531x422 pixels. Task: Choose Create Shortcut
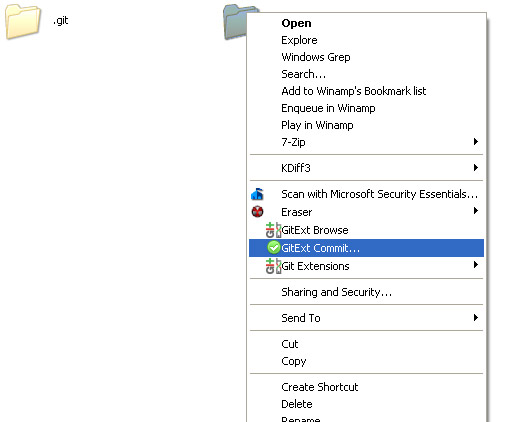pos(366,387)
